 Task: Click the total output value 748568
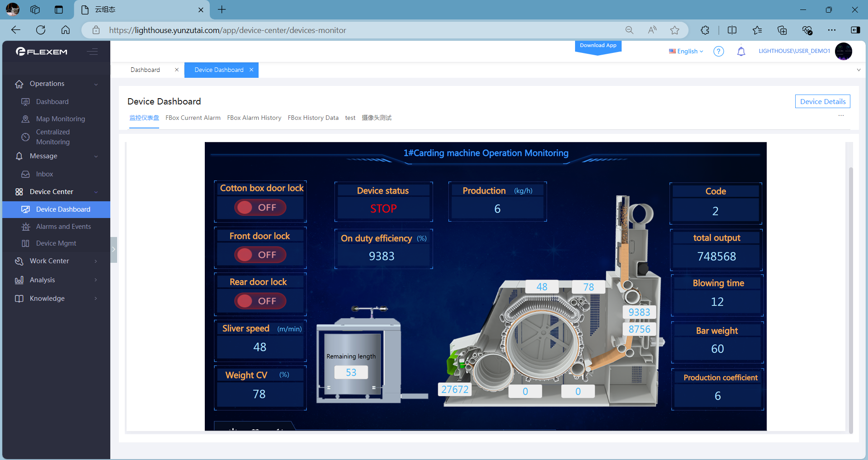(717, 256)
